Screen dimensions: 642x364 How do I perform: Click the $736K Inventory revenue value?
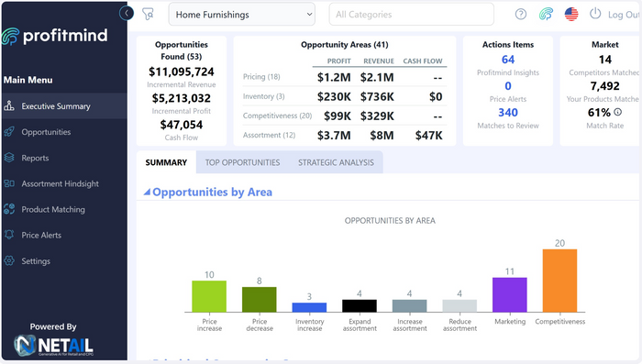pos(377,96)
